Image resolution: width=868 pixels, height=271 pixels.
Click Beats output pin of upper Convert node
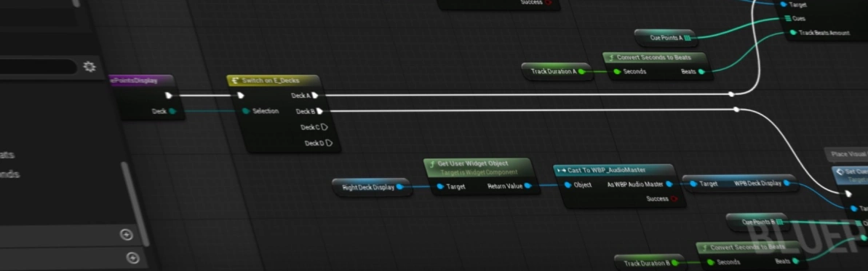click(701, 71)
